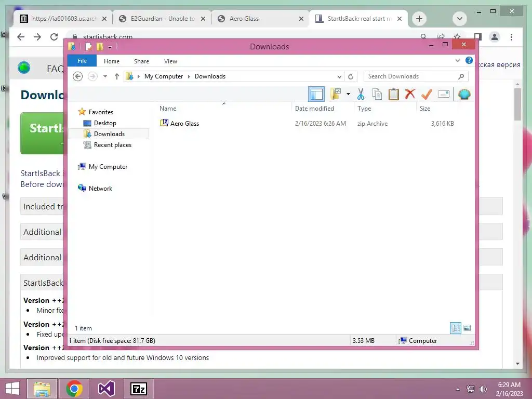Select Network in navigation pane
This screenshot has width=532, height=399.
(x=100, y=188)
